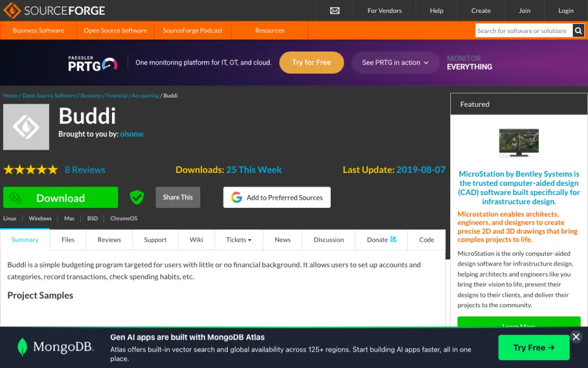Click For Vendors link
Screen dimensions: 588x368
click(x=385, y=10)
